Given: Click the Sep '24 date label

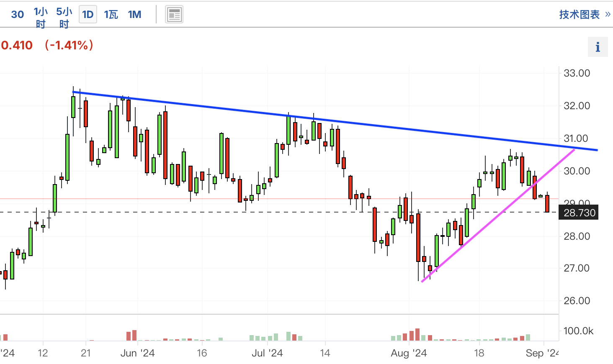Looking at the screenshot, I should 542,353.
